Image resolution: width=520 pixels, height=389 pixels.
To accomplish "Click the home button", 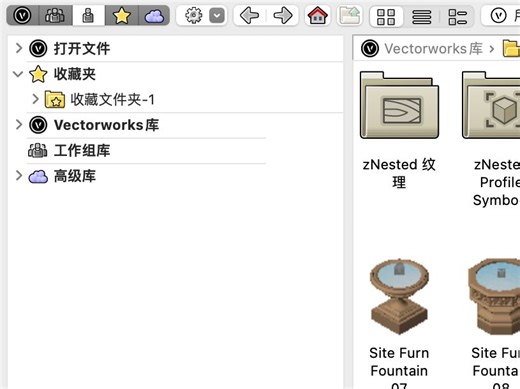I will tap(317, 15).
